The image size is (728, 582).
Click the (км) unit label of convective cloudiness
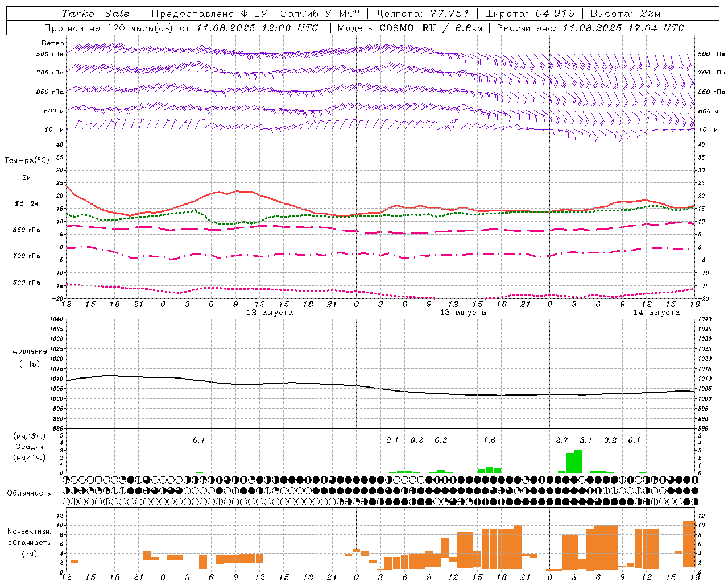click(x=30, y=554)
